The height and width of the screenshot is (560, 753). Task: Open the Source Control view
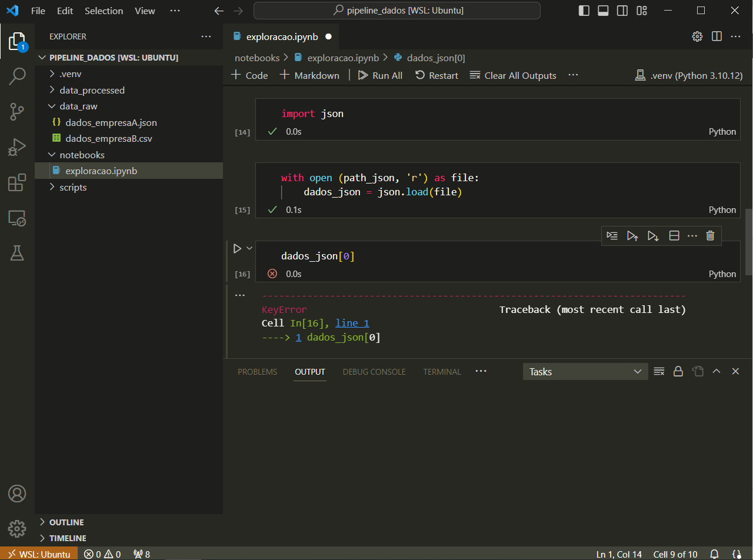(17, 111)
